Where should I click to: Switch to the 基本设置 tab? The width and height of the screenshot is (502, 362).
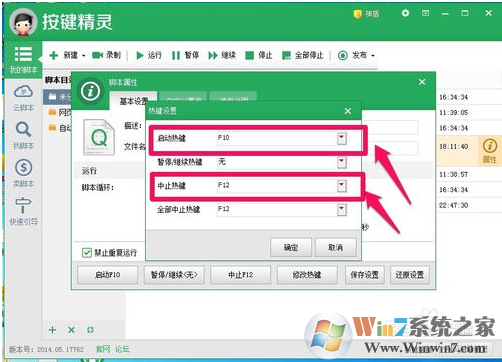click(x=133, y=101)
